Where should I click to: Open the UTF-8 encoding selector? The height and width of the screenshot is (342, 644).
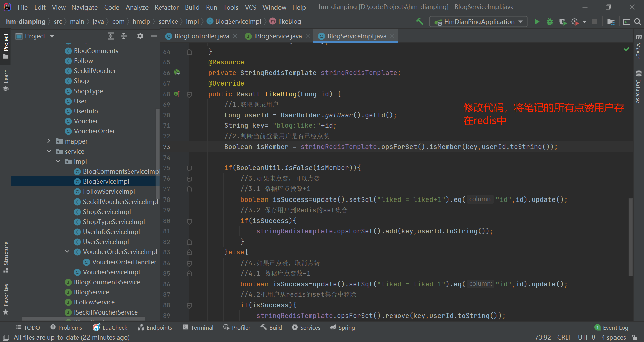click(587, 337)
